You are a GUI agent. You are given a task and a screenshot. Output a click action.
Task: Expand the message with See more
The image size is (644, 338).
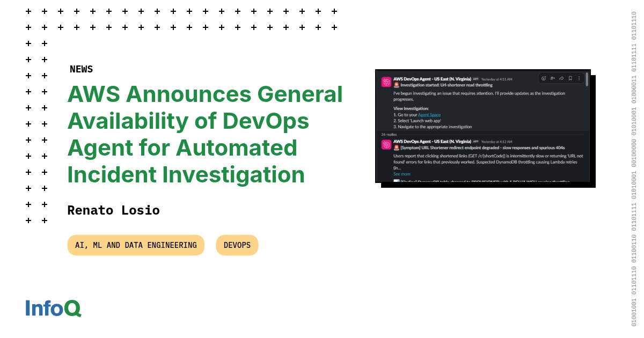tap(401, 174)
